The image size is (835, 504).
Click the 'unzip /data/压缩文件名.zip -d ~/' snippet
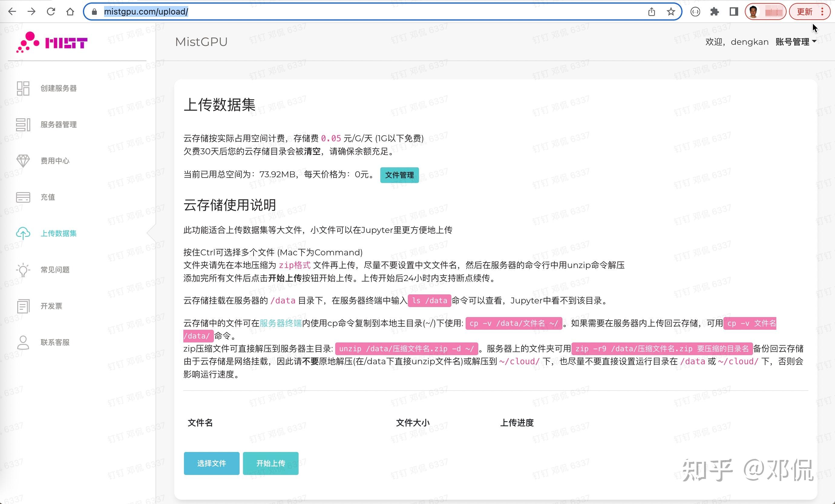point(406,349)
